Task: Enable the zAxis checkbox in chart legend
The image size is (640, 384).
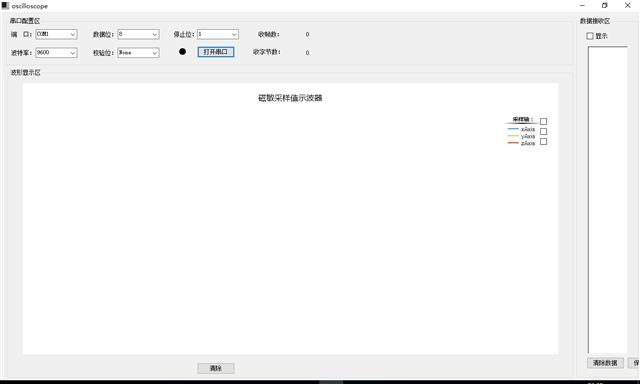Action: 543,142
